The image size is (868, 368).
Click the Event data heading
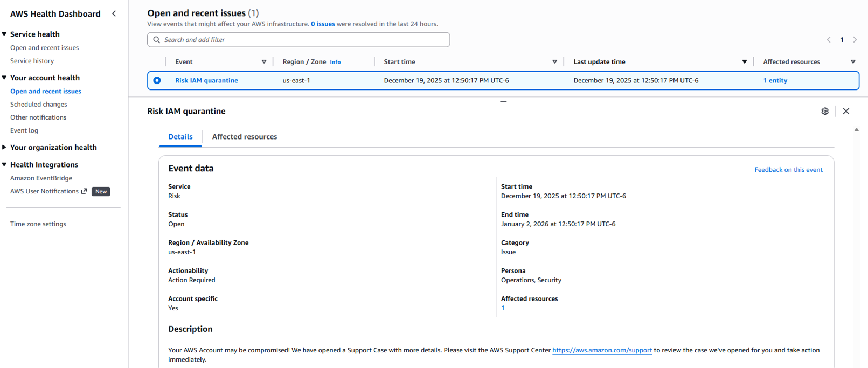tap(191, 169)
